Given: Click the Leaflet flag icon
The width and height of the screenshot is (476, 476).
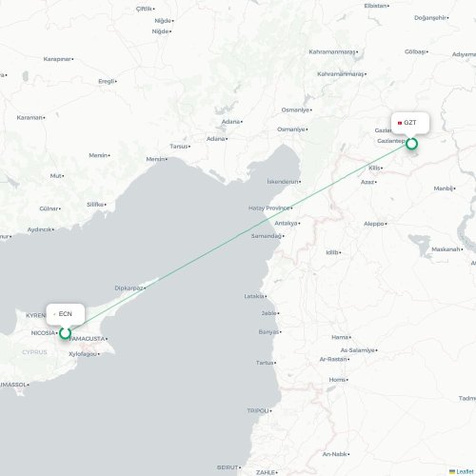Looking at the screenshot, I should (452, 472).
